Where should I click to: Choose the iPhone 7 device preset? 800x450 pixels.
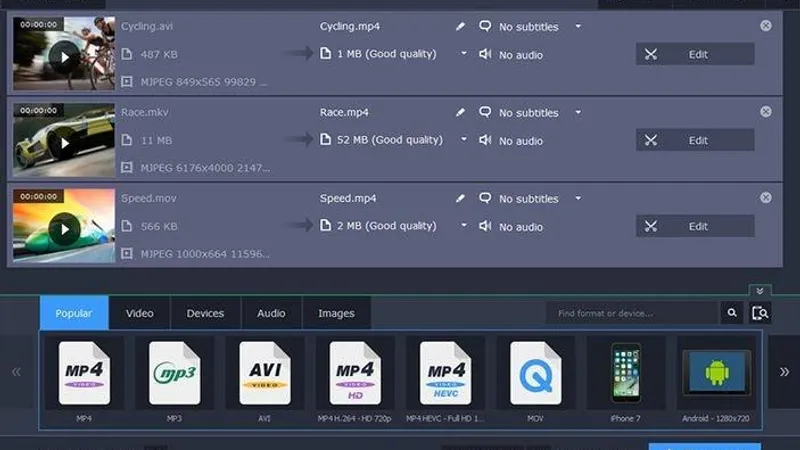click(626, 372)
